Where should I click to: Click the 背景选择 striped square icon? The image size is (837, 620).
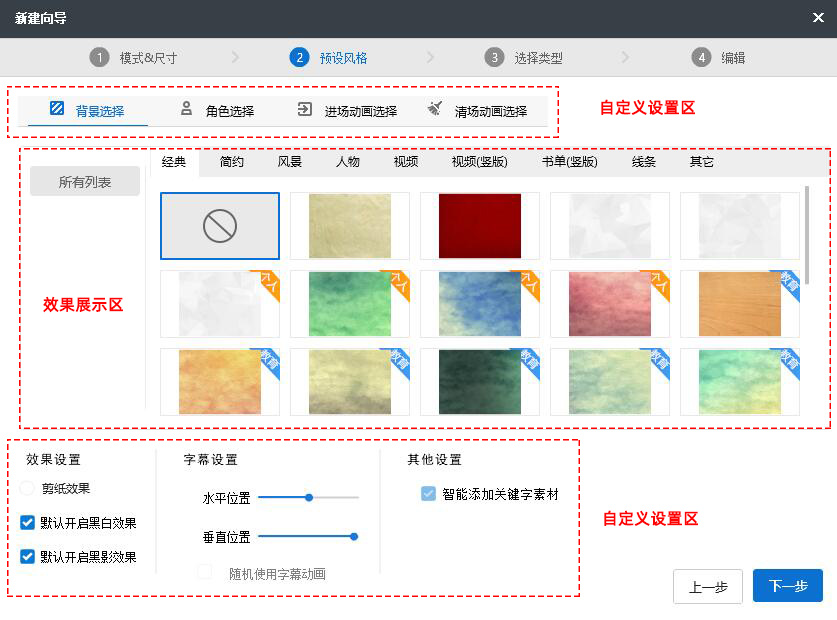[x=57, y=108]
